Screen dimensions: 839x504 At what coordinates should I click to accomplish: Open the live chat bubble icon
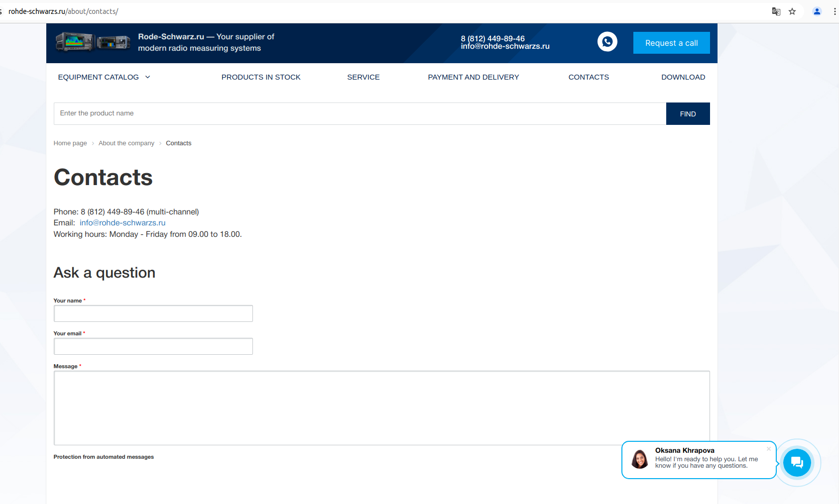797,462
